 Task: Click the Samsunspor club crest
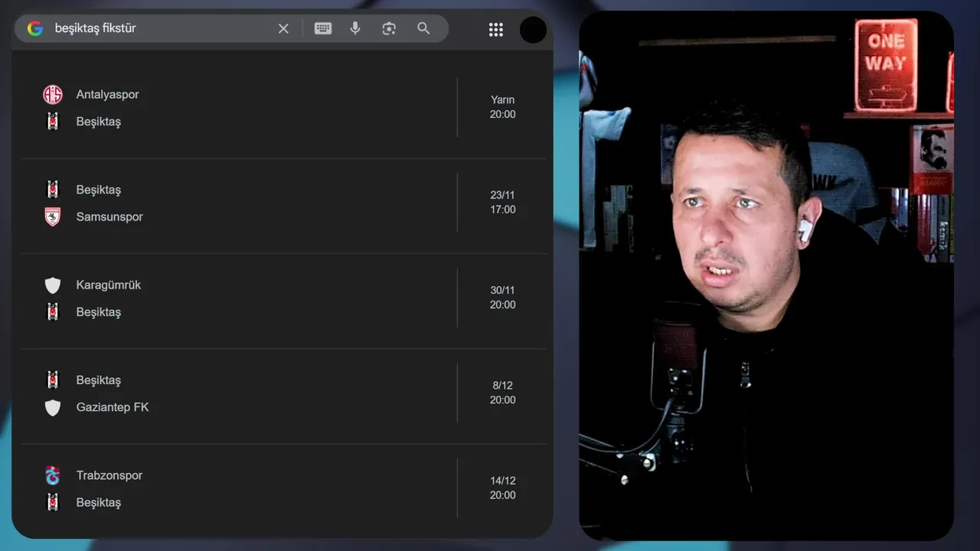pos(52,217)
